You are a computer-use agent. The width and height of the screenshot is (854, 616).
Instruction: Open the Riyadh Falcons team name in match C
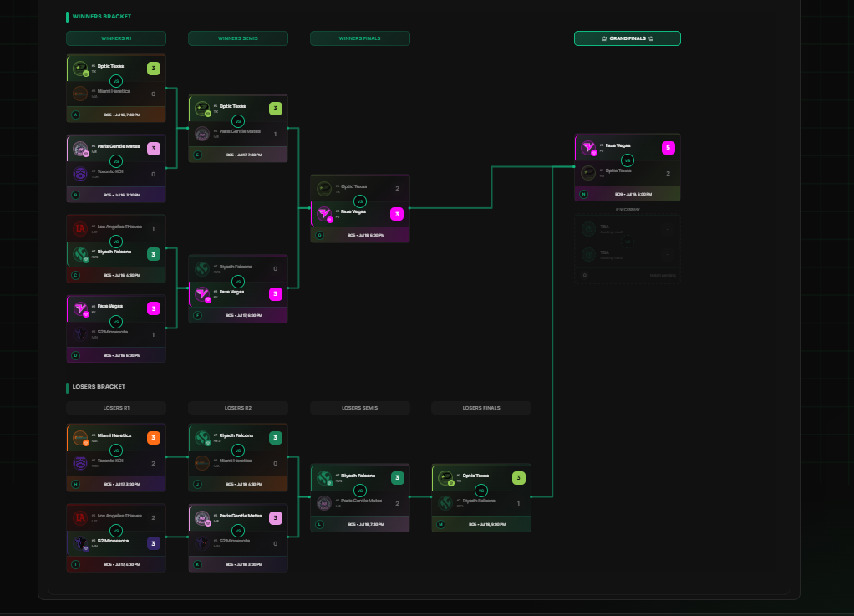tap(114, 252)
